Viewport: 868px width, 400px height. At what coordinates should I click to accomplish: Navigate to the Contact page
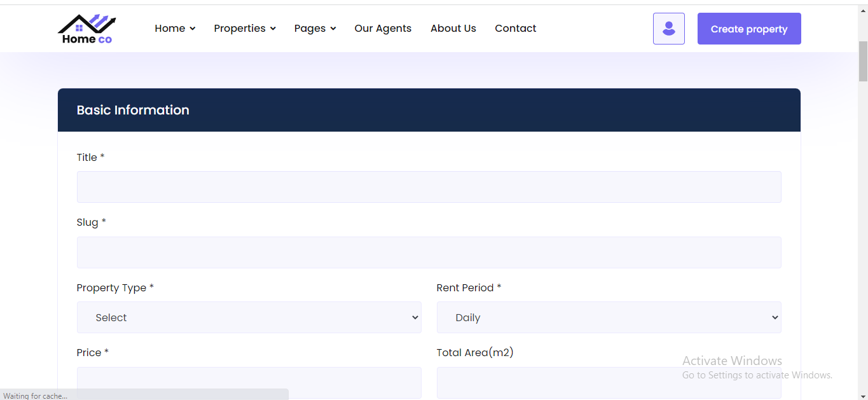click(x=515, y=29)
